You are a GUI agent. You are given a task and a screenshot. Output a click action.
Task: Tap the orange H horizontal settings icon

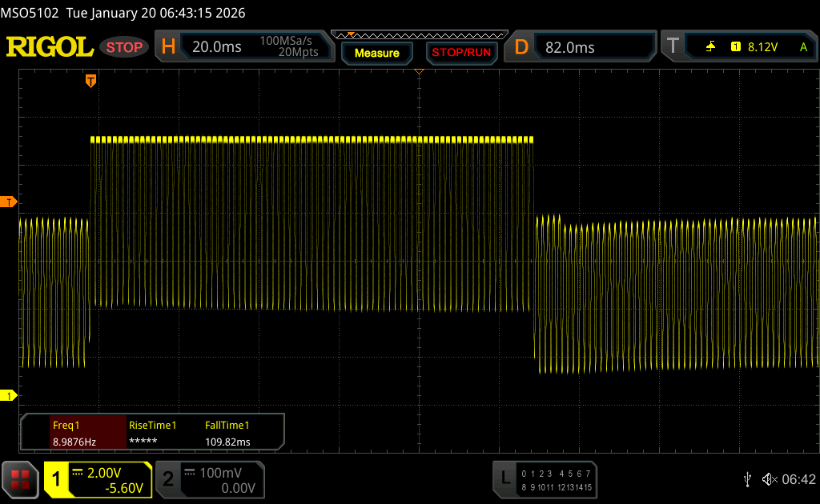[168, 47]
